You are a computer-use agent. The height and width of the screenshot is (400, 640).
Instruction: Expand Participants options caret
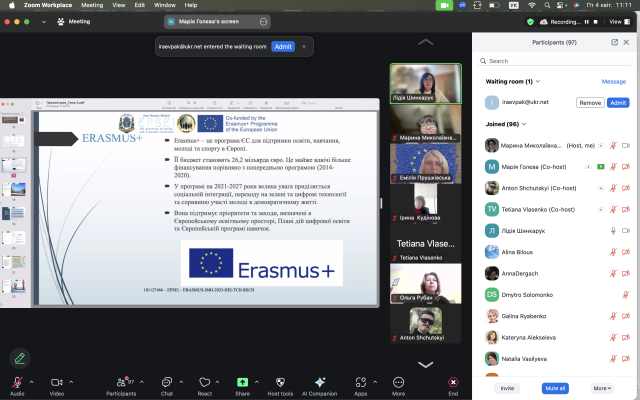tap(142, 382)
